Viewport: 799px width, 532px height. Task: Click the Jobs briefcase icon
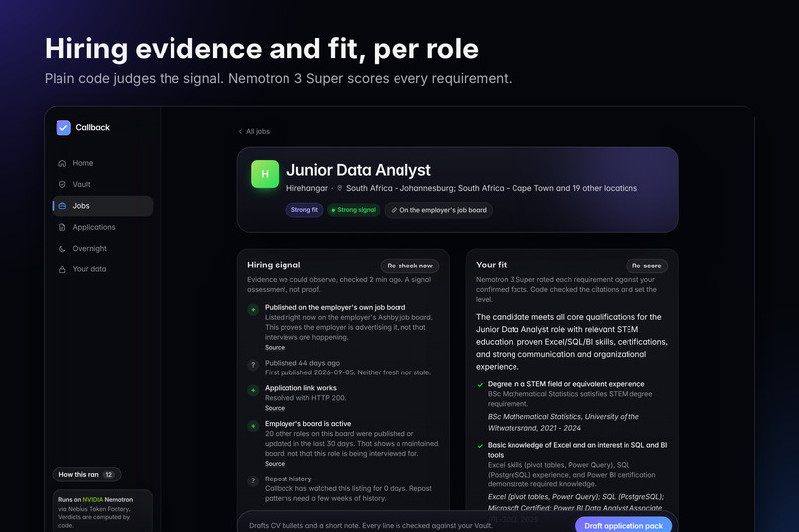62,206
